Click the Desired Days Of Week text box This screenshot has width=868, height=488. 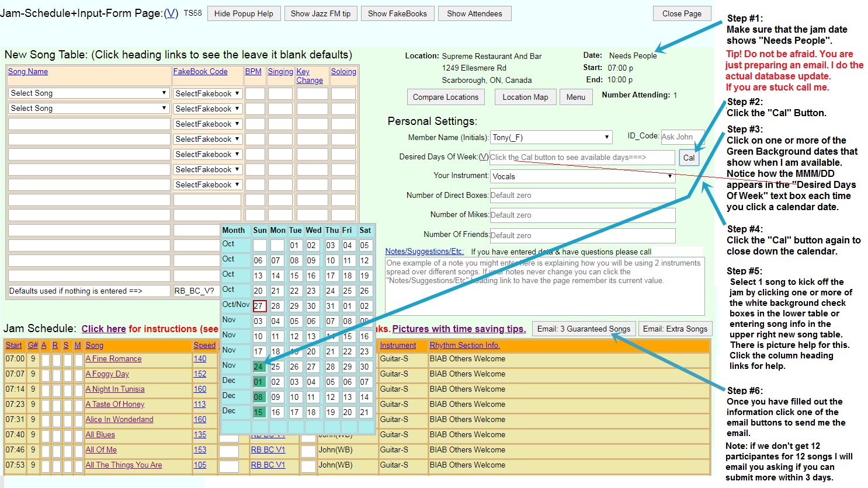coord(582,158)
